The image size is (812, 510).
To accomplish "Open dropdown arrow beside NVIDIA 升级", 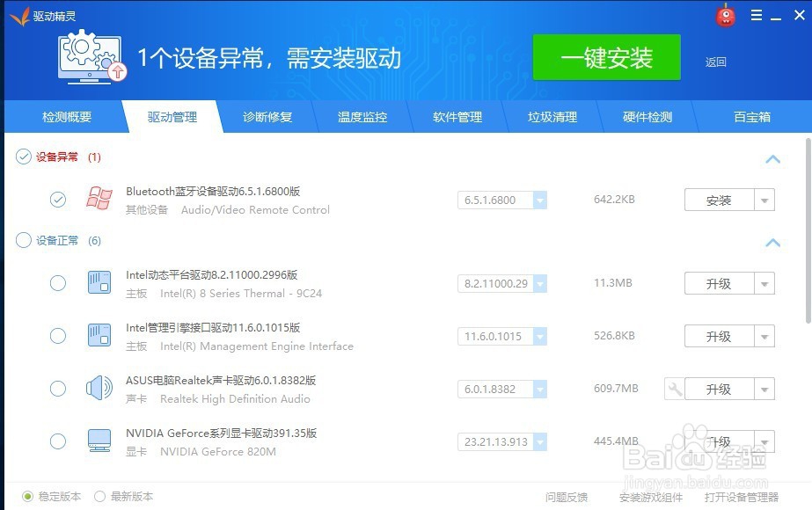I will tap(764, 442).
